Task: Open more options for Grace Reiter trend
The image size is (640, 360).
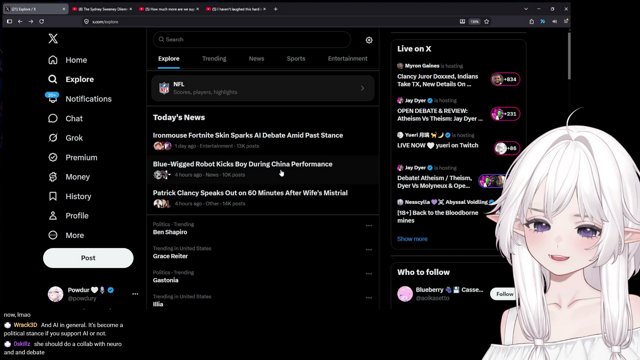Action: click(369, 250)
